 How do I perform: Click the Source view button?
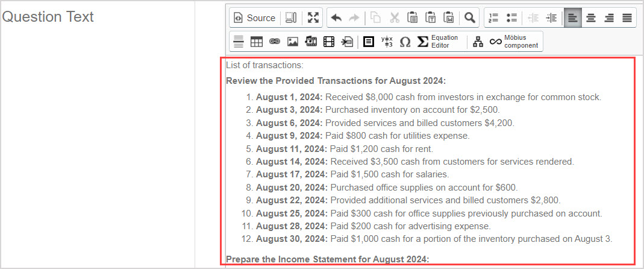click(x=254, y=18)
